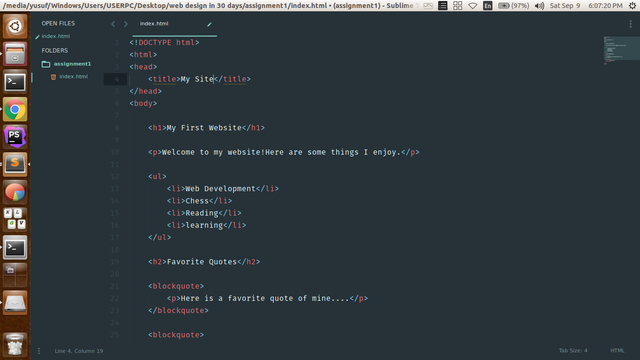Click the Favorite Quotes h2 line
Image resolution: width=640 pixels, height=360 pixels.
(204, 262)
